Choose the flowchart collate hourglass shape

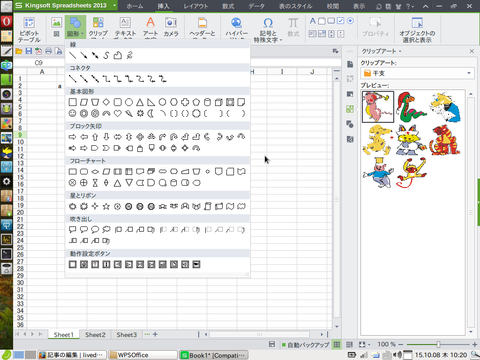click(95, 183)
